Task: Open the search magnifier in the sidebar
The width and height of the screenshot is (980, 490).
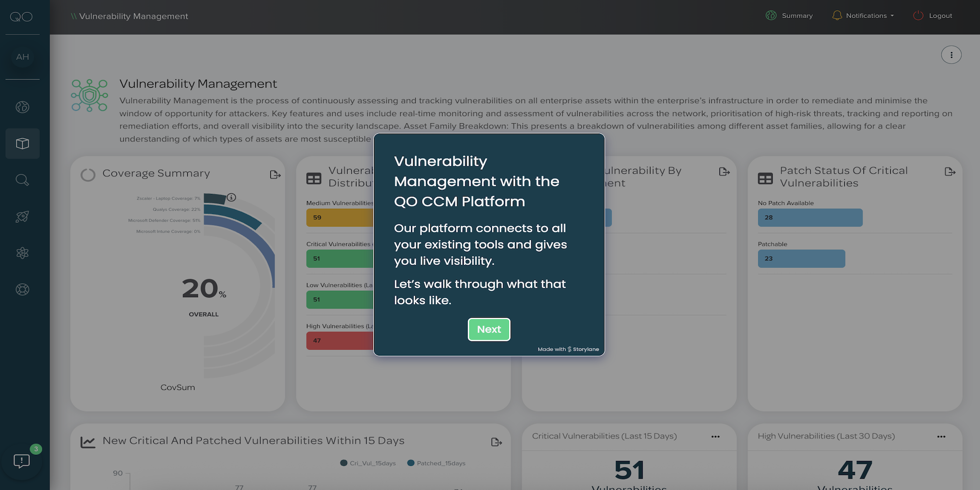Action: tap(22, 180)
